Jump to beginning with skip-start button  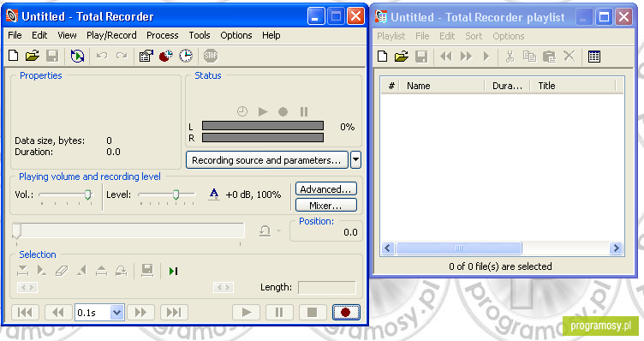tap(25, 313)
